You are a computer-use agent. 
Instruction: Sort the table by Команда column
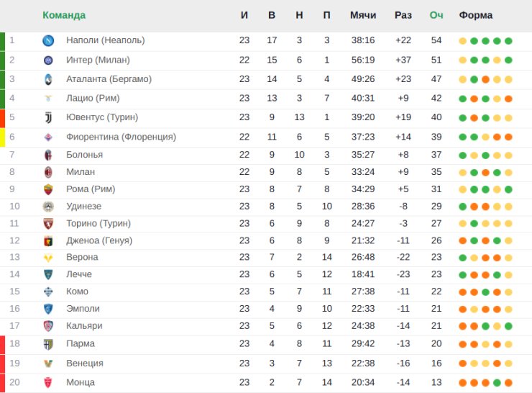pyautogui.click(x=64, y=15)
